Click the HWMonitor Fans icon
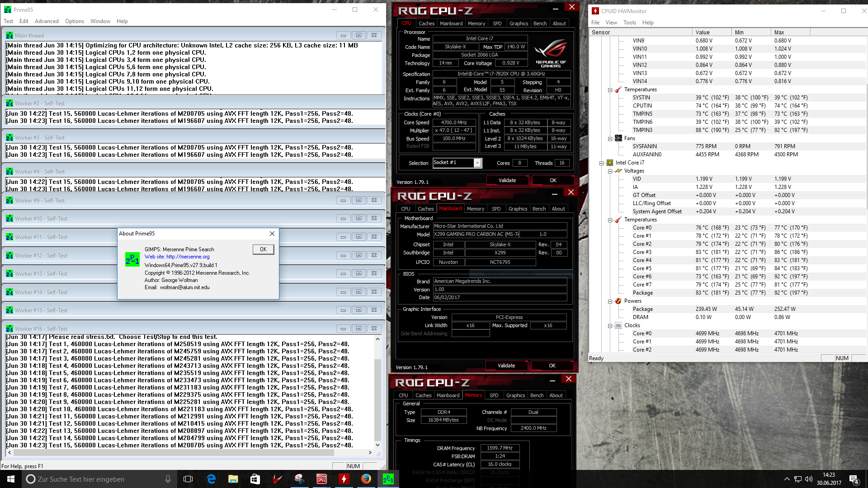The image size is (868, 488). (618, 138)
